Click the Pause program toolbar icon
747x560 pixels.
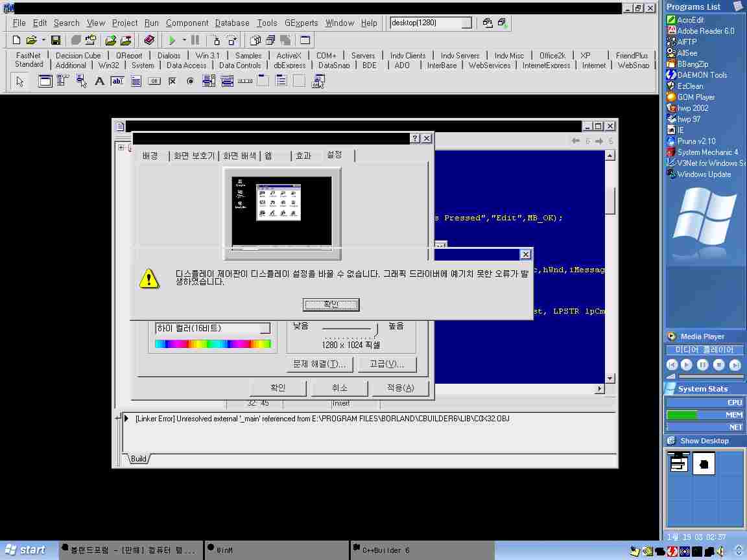[195, 40]
